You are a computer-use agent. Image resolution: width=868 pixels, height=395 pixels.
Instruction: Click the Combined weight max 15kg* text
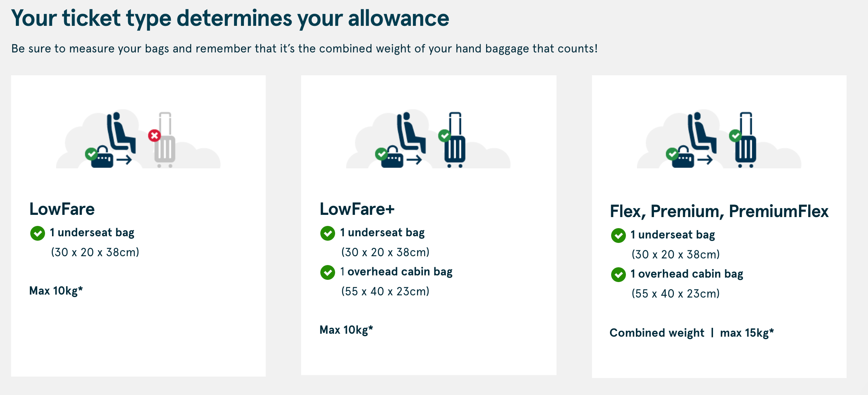click(692, 333)
